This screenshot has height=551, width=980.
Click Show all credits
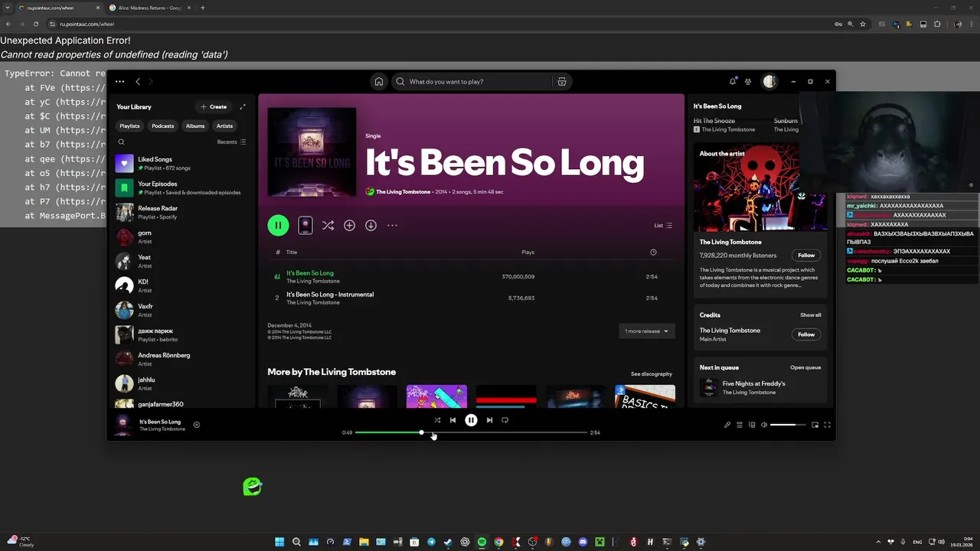(x=811, y=315)
